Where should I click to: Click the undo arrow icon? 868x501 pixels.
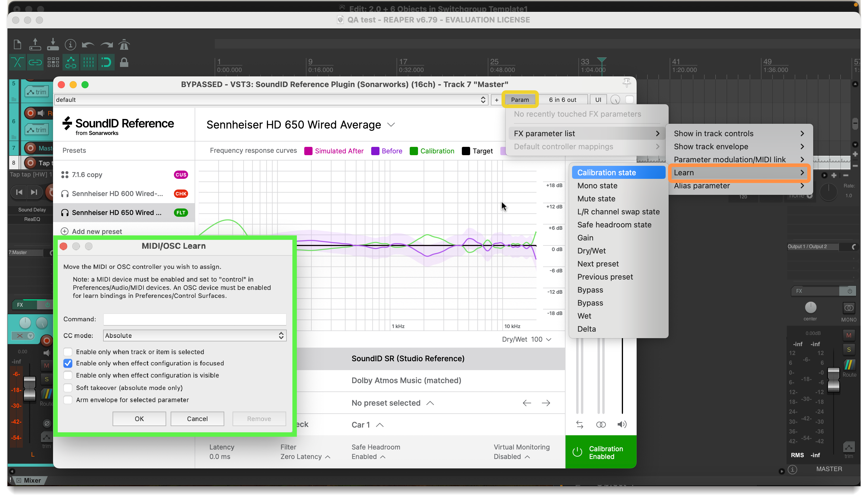click(88, 45)
